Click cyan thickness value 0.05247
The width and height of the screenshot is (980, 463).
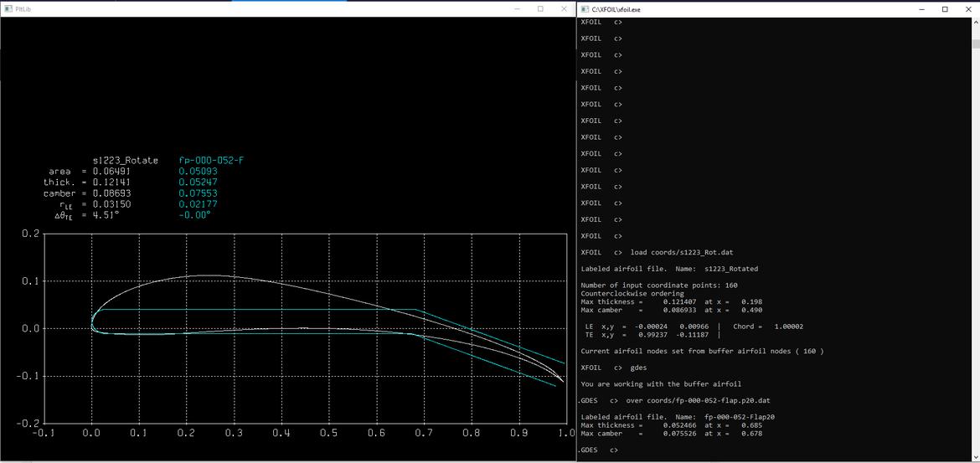tap(198, 183)
